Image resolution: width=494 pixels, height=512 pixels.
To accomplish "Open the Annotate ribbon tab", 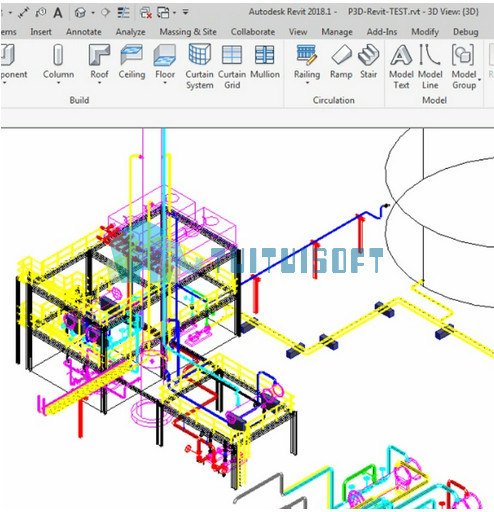I will point(84,32).
